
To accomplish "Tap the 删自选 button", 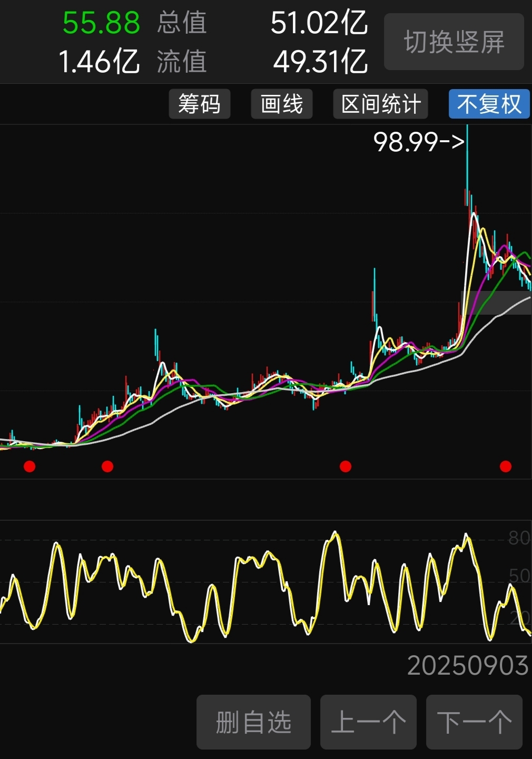I will click(x=253, y=722).
